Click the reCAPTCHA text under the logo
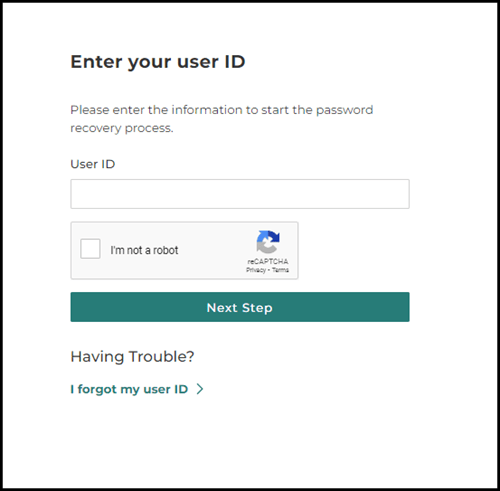The height and width of the screenshot is (491, 500). [x=268, y=261]
